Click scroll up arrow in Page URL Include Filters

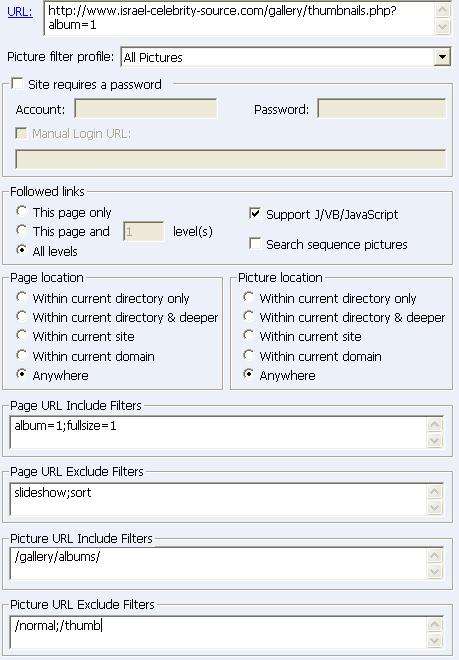click(435, 424)
